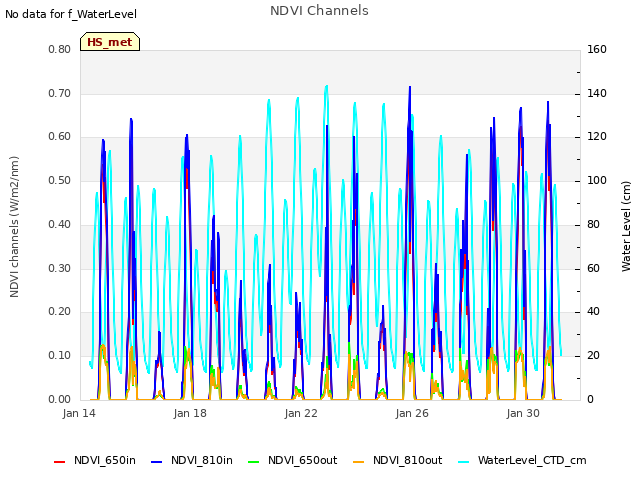The width and height of the screenshot is (640, 480).
Task: Click the blue NDVI_810in legend swatch
Action: pyautogui.click(x=156, y=462)
